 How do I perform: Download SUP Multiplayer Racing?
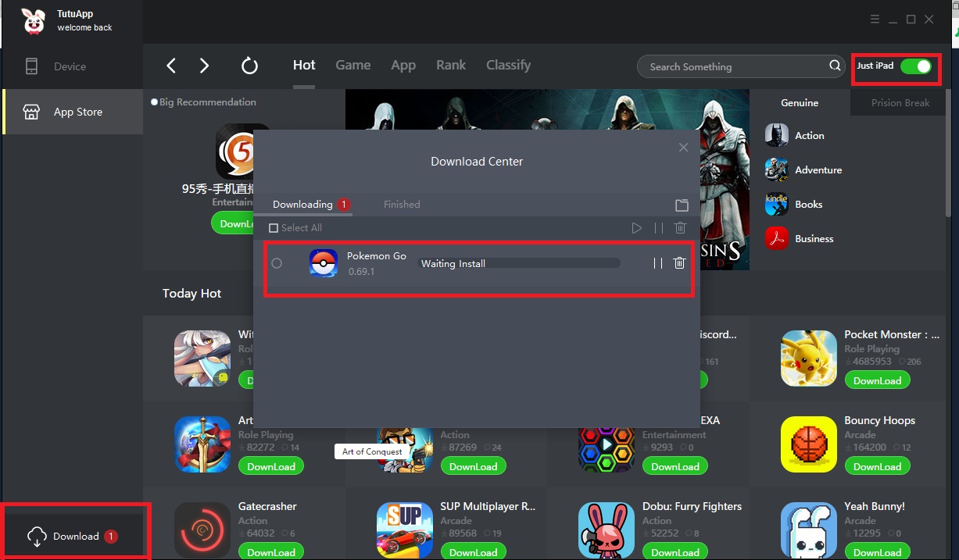473,551
